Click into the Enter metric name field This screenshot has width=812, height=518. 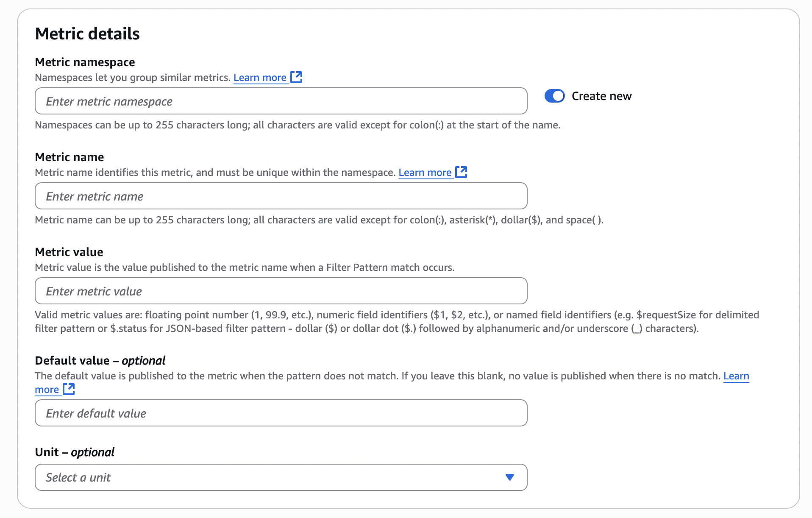click(281, 196)
